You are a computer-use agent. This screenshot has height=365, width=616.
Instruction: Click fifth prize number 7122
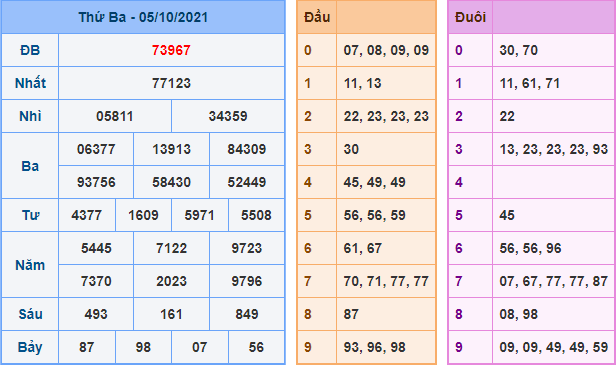coord(171,248)
